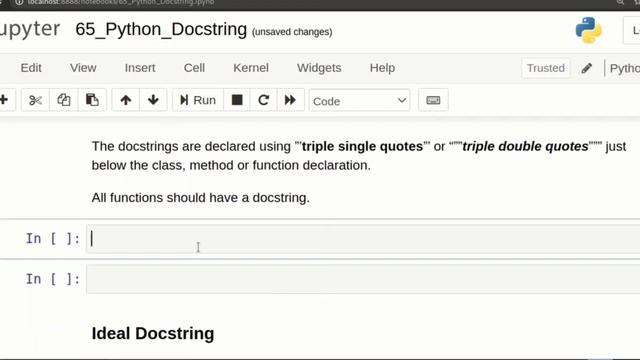Restart the kernel circular arrow
Screen dimensions: 640x360
pyautogui.click(x=263, y=100)
